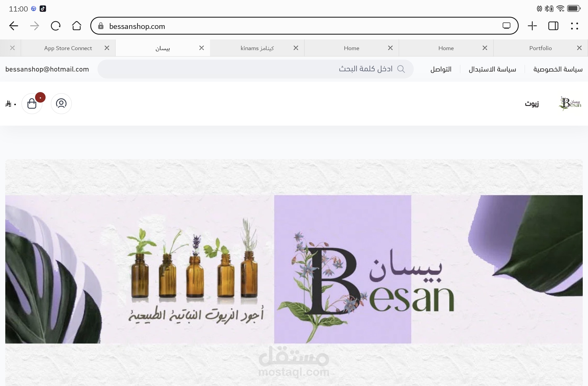Close the بيسان tab
This screenshot has height=386, width=588.
pyautogui.click(x=201, y=48)
